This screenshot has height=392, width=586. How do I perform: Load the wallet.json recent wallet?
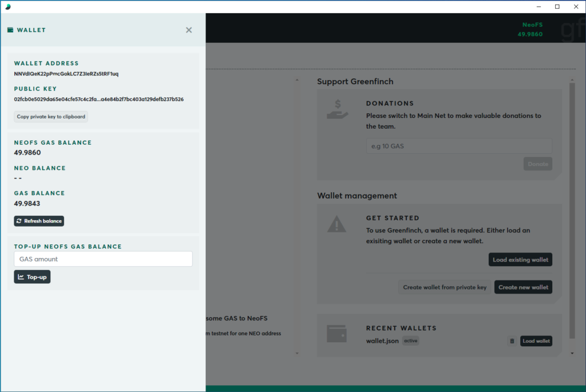coord(536,341)
